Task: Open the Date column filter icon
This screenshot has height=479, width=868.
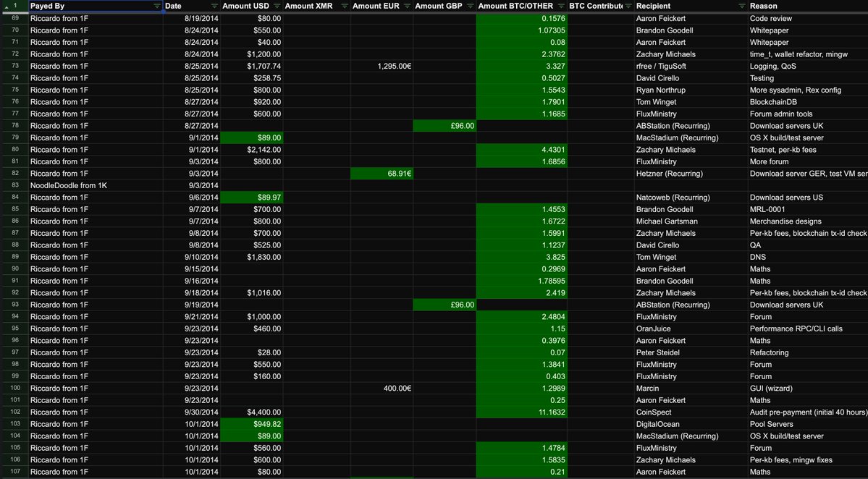Action: (214, 6)
